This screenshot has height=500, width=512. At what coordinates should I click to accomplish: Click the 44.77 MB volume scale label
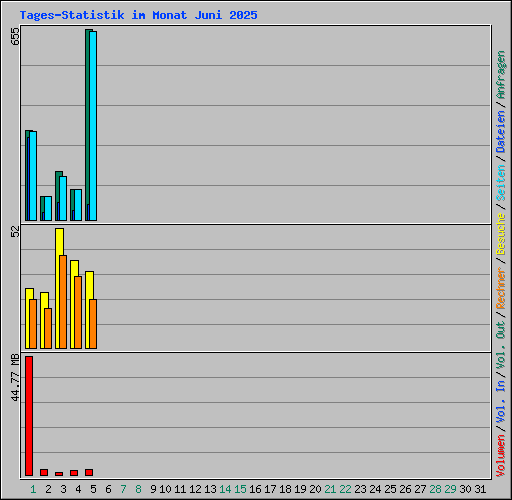tap(15, 378)
